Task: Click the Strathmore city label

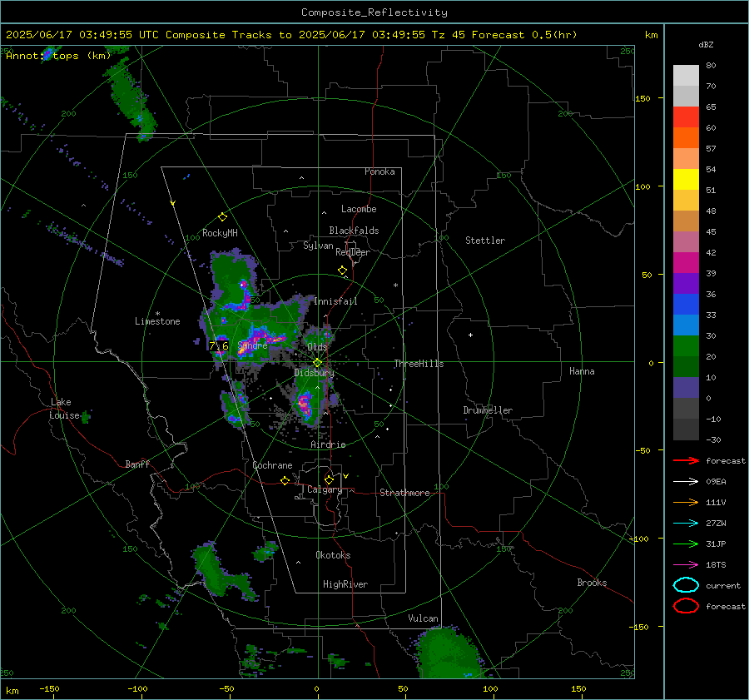Action: pyautogui.click(x=404, y=493)
